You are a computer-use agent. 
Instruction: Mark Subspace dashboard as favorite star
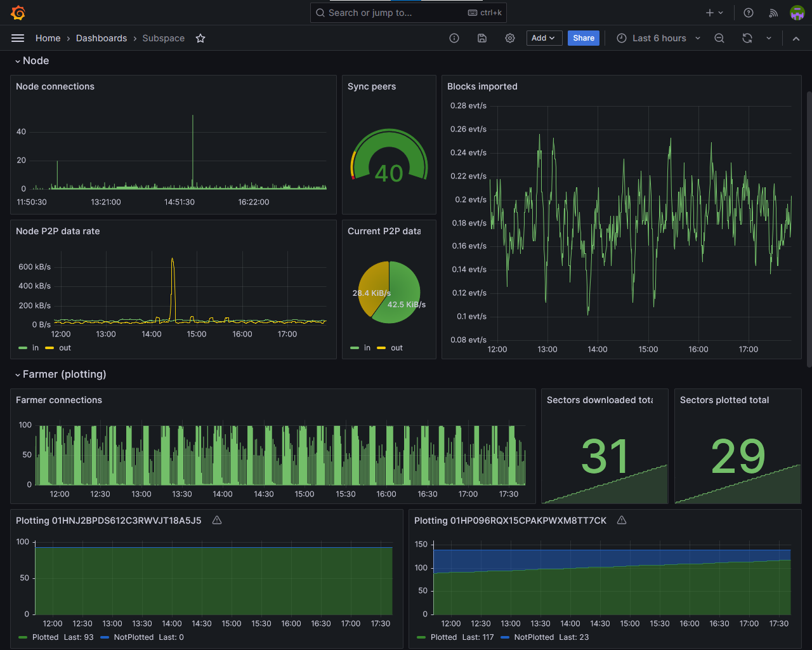point(200,38)
